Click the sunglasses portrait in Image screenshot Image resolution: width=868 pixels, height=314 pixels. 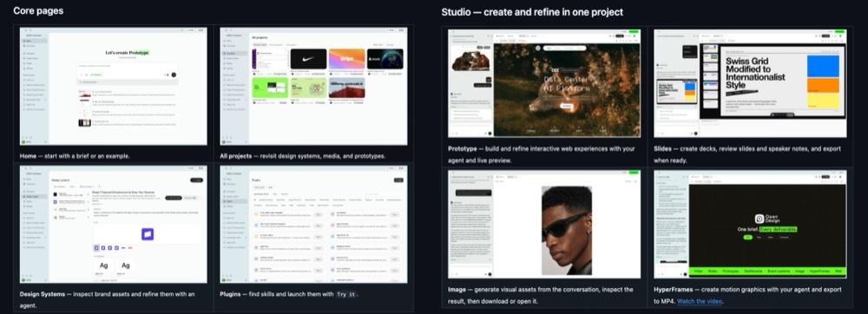coord(566,231)
